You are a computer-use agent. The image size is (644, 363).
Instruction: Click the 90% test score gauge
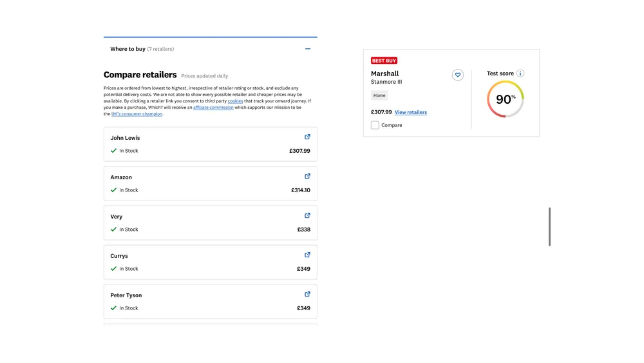tap(506, 99)
